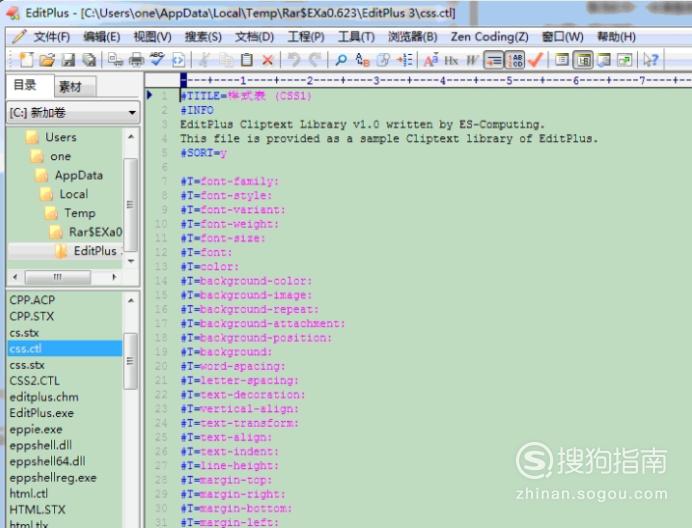Create a new file with the New icon
The image size is (692, 528).
pos(26,60)
